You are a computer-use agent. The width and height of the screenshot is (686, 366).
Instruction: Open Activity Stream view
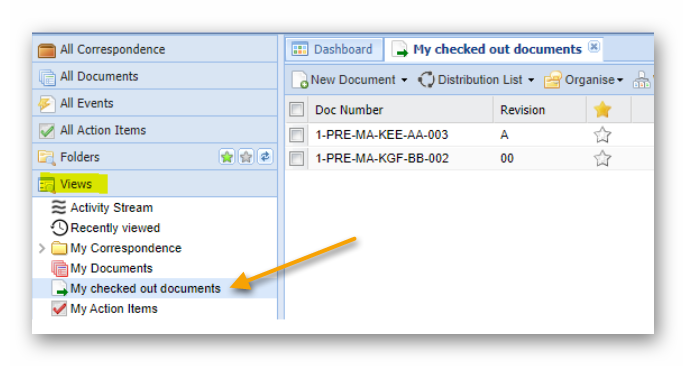112,208
